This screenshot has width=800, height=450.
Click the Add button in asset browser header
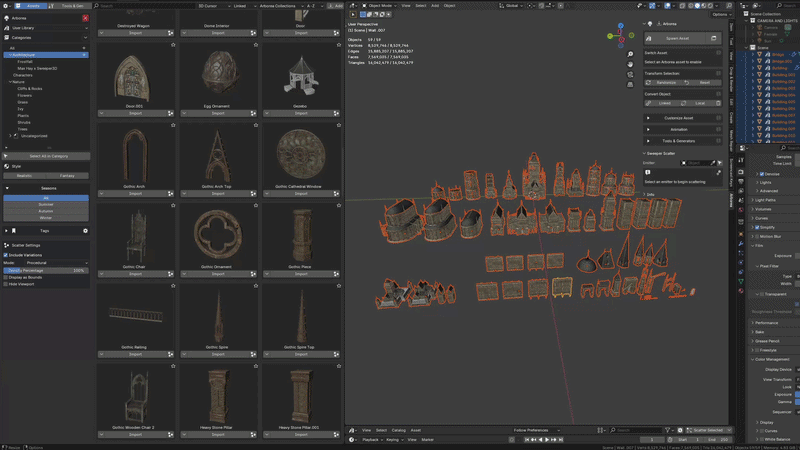pyautogui.click(x=336, y=6)
